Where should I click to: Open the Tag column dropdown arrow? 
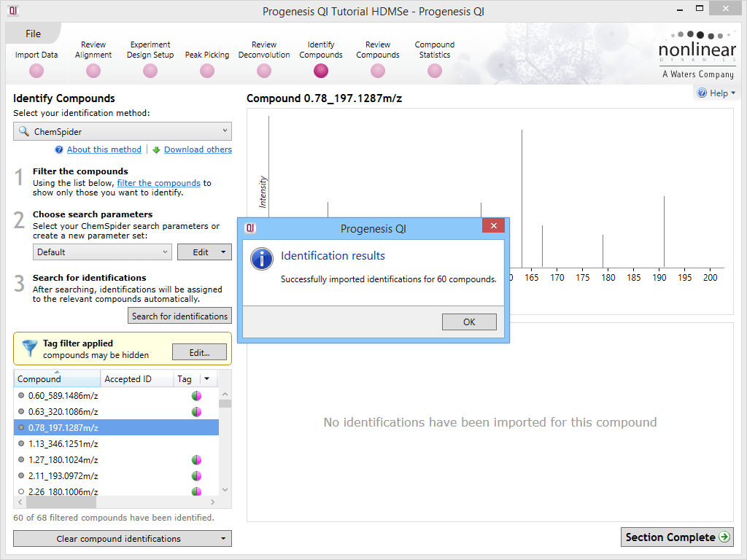tap(206, 379)
